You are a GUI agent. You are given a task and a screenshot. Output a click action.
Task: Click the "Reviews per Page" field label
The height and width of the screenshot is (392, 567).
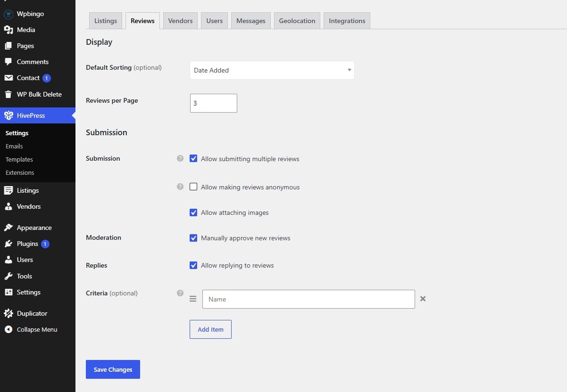112,100
